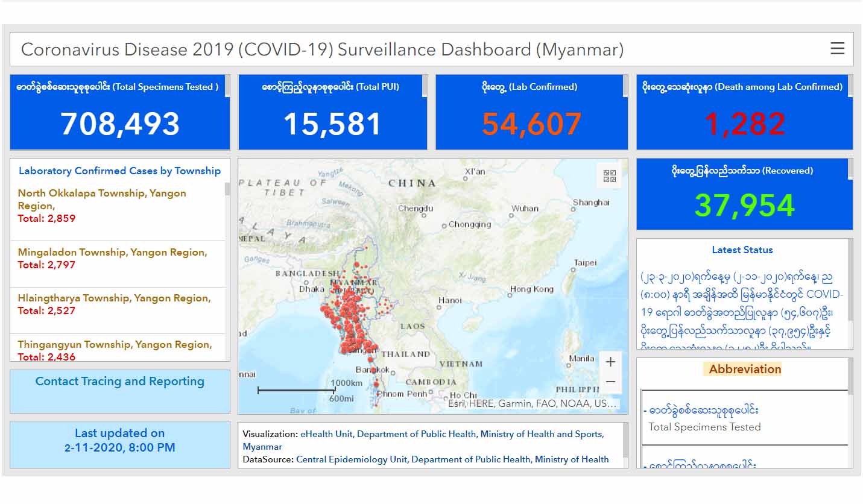Viewport: 863px width, 504px height.
Task: Click the map zoom in plus button
Action: coord(610,362)
